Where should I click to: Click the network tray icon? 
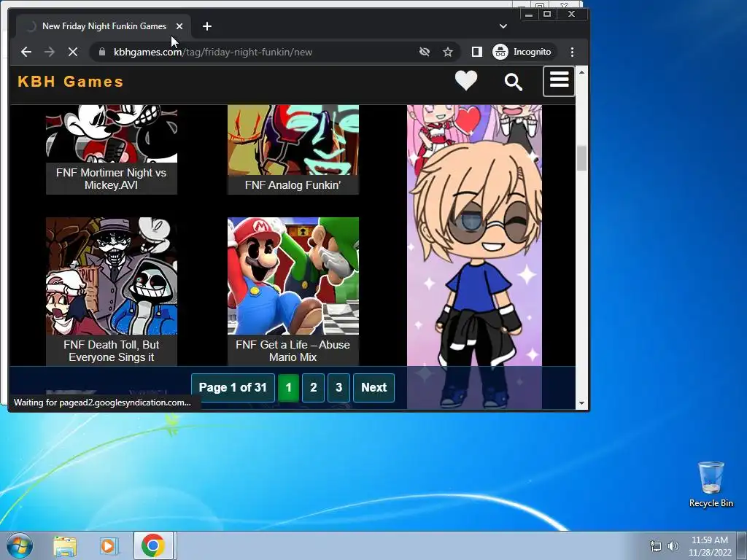pos(656,546)
